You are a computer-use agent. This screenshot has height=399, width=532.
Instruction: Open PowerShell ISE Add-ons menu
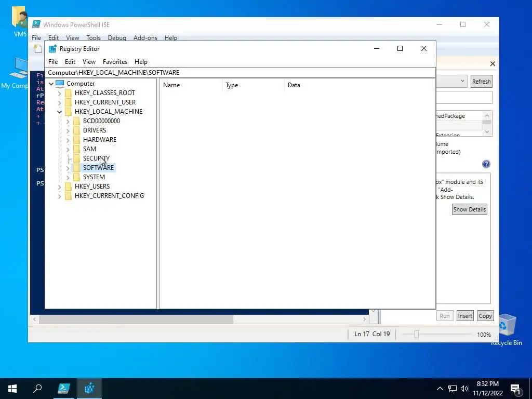pos(145,37)
